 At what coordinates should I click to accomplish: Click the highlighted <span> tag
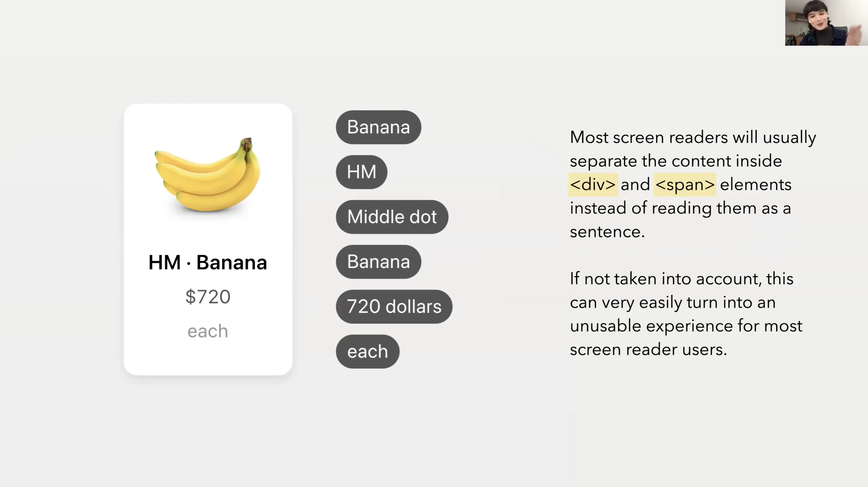[x=685, y=184]
